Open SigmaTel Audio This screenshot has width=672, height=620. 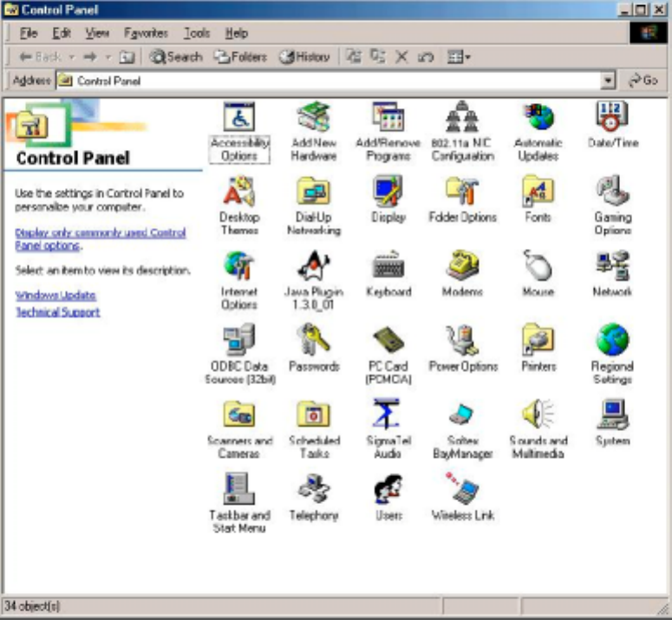[x=388, y=429]
